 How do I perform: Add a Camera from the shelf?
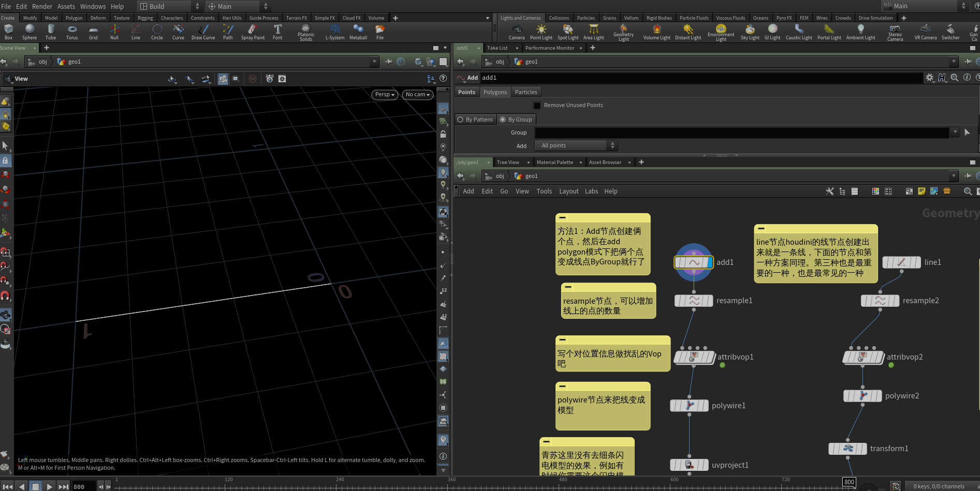pyautogui.click(x=516, y=31)
